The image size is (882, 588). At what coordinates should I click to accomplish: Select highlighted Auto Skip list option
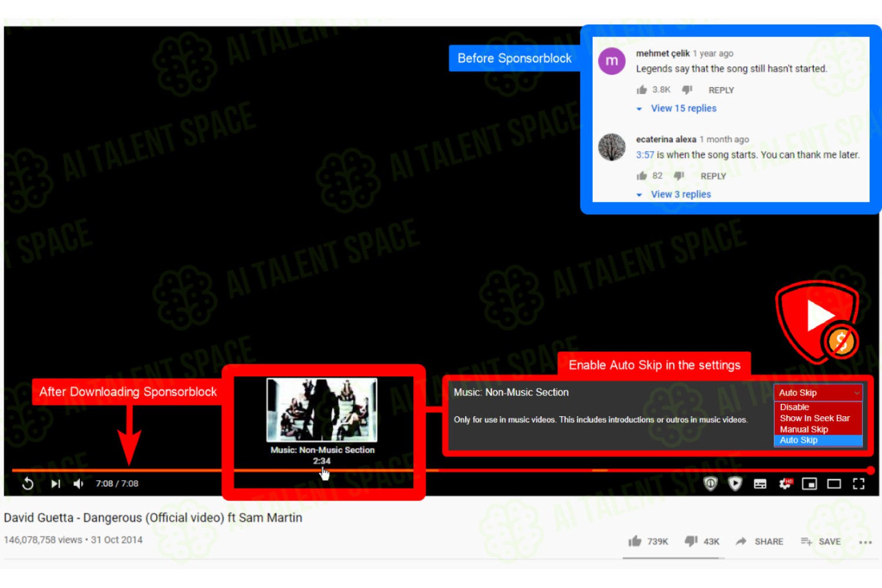pyautogui.click(x=818, y=440)
